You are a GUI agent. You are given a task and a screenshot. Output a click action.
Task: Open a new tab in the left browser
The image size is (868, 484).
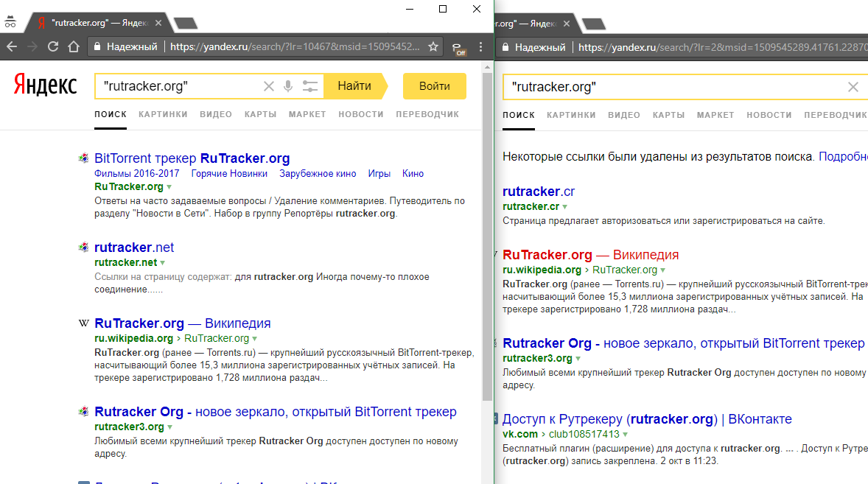[185, 23]
